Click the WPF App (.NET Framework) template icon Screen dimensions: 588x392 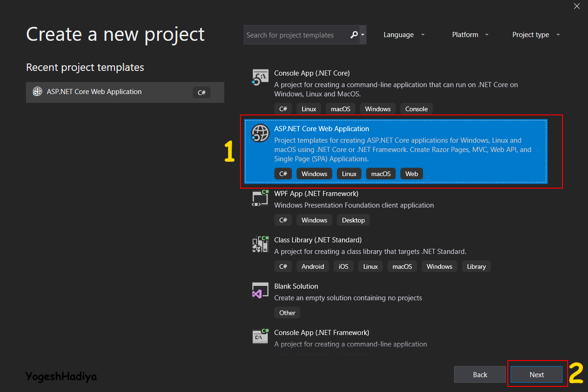[260, 198]
